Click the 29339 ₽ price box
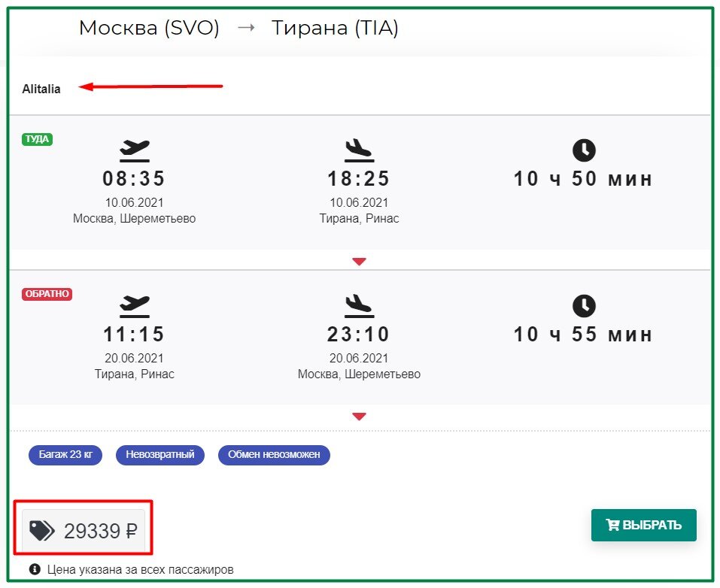 [x=84, y=531]
